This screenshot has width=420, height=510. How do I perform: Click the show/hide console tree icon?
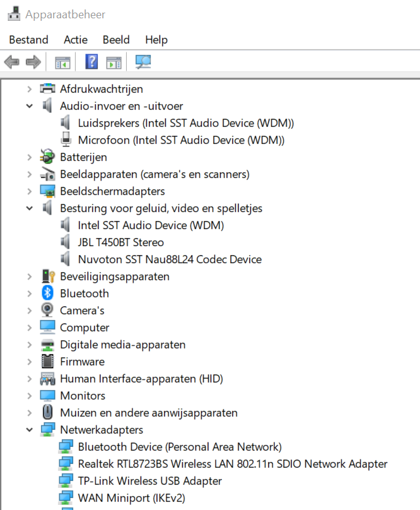click(x=62, y=62)
